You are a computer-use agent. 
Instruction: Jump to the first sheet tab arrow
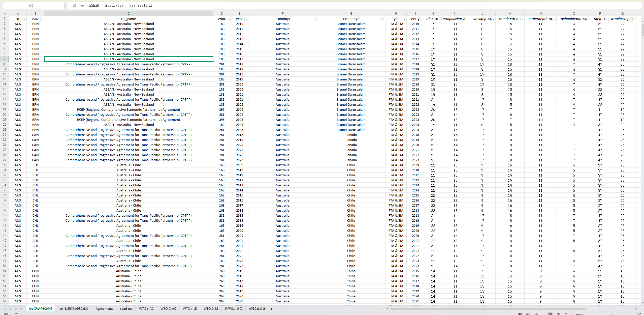point(5,309)
